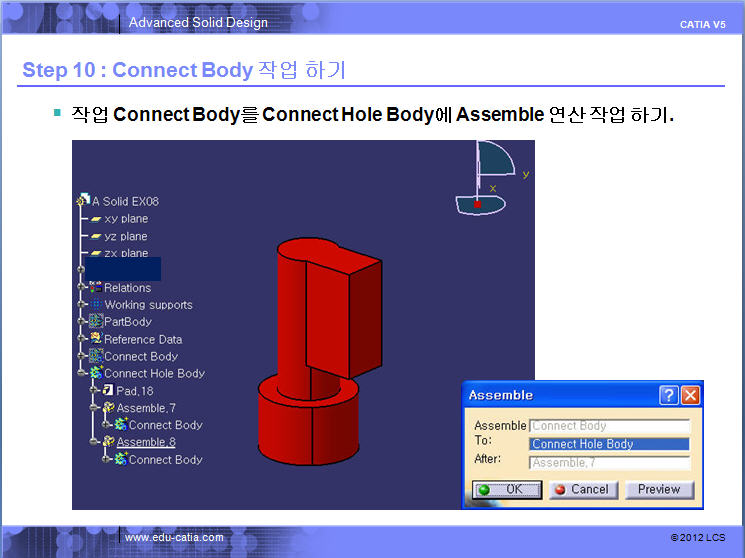Open help with the dialog question mark button
Screen dimensions: 745x558
668,395
